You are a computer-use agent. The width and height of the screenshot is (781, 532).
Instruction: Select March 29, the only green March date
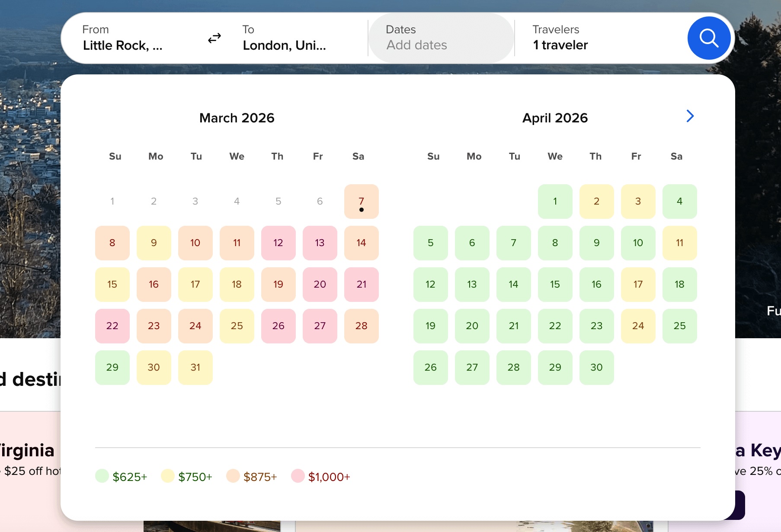(x=112, y=367)
